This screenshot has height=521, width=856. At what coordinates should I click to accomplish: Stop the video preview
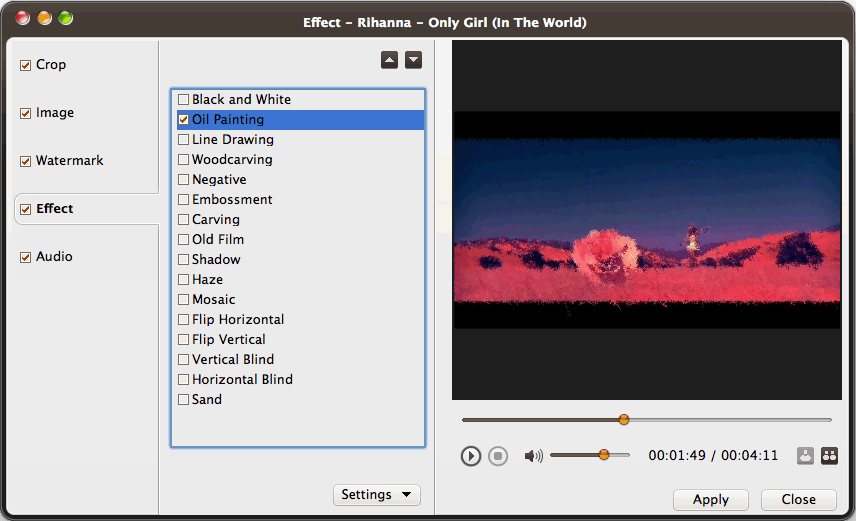point(497,456)
